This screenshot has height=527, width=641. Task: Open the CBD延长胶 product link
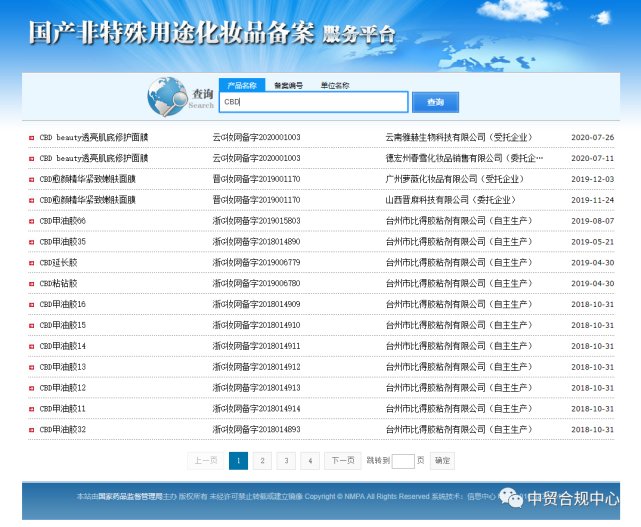tap(58, 262)
